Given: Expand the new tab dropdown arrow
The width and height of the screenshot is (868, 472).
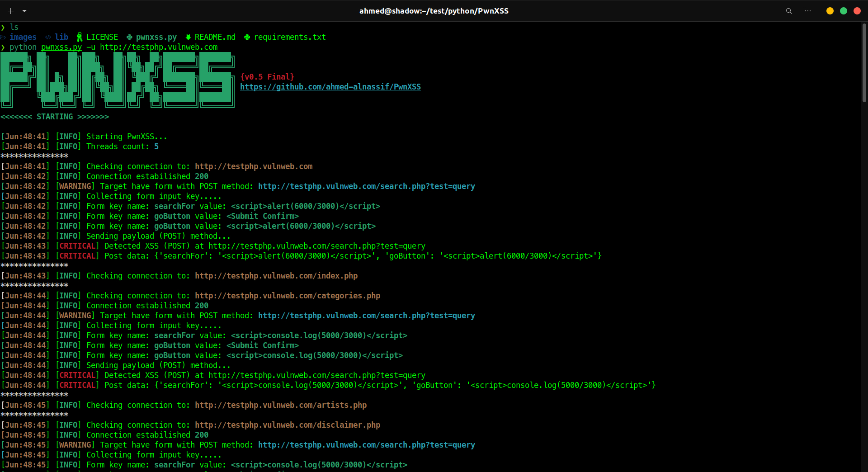Looking at the screenshot, I should pyautogui.click(x=24, y=11).
